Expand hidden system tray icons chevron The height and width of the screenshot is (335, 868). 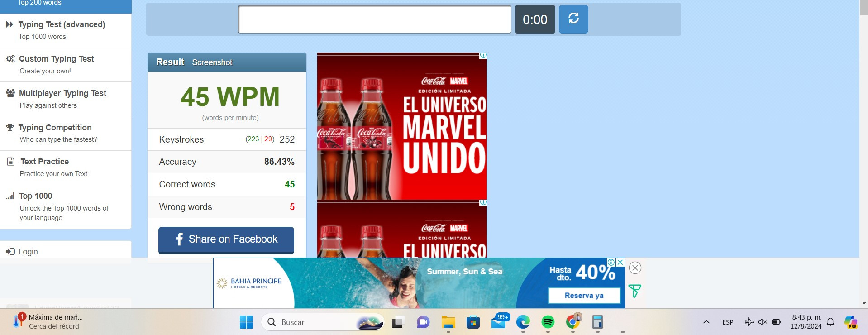click(x=706, y=322)
